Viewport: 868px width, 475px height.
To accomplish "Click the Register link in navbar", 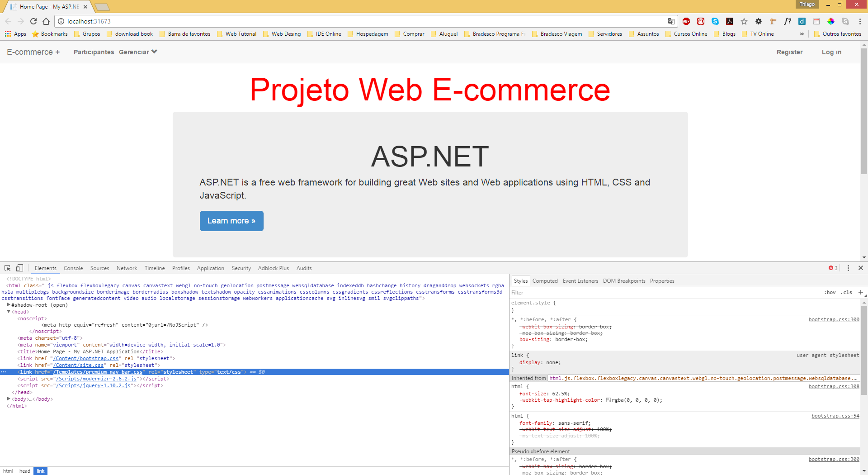I will 790,52.
